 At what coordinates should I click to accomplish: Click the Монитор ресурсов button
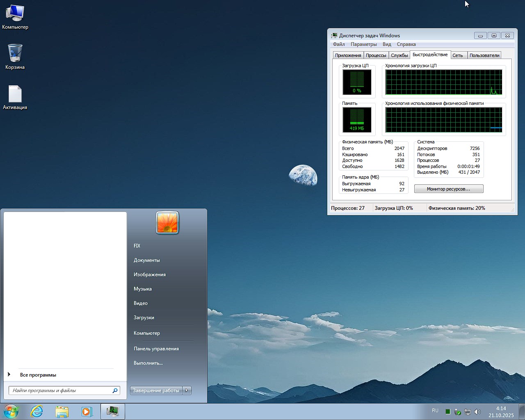pos(448,189)
